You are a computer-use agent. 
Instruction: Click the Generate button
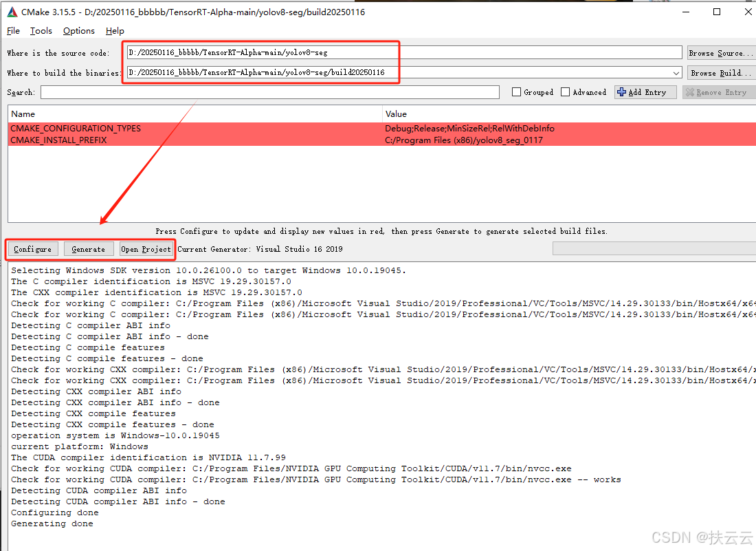[x=88, y=249]
